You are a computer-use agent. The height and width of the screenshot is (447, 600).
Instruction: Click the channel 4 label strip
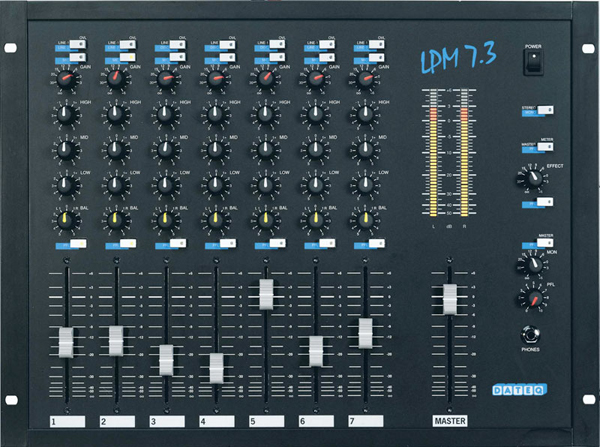(217, 421)
